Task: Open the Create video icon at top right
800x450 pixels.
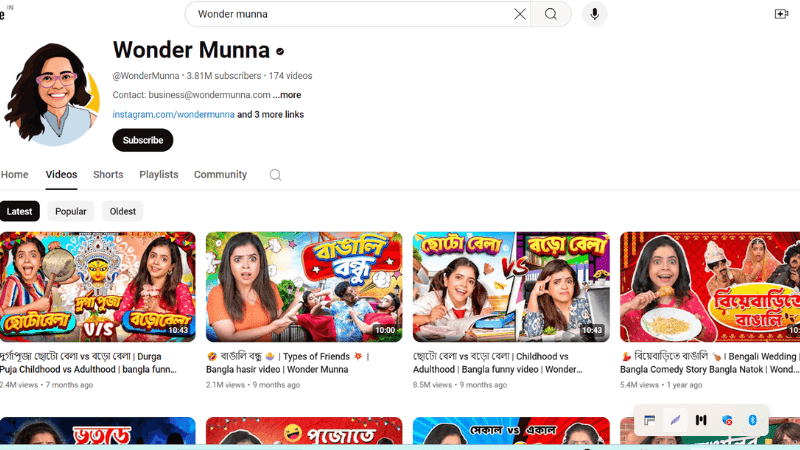Action: pyautogui.click(x=782, y=14)
